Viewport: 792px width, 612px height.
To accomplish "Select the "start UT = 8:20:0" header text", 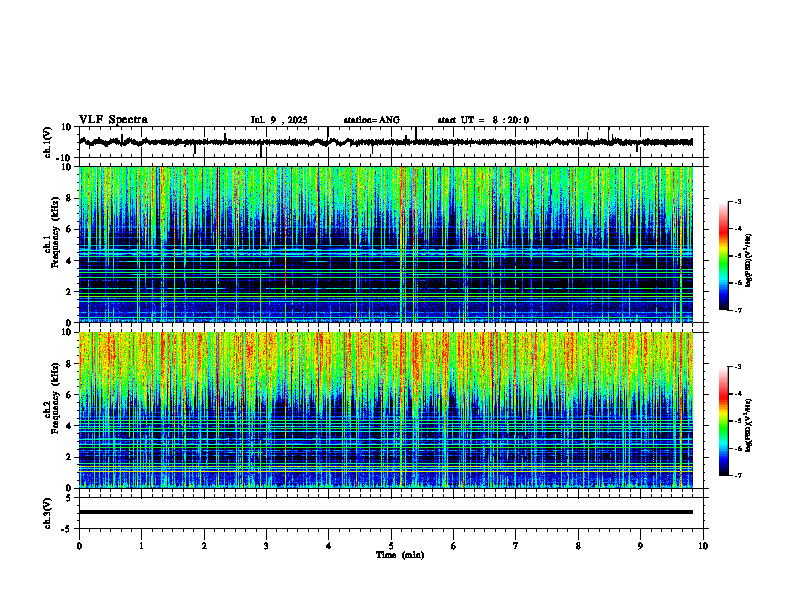I will click(x=483, y=120).
